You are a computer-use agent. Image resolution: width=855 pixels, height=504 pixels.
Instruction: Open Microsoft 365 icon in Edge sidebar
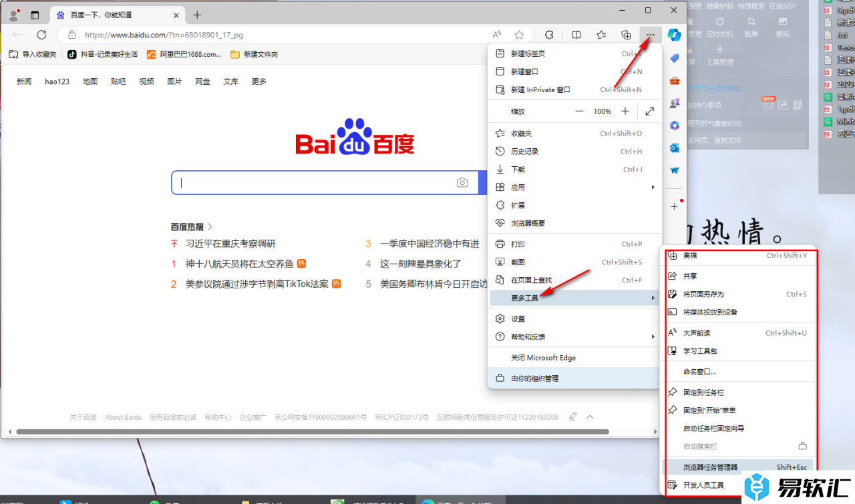[x=675, y=125]
